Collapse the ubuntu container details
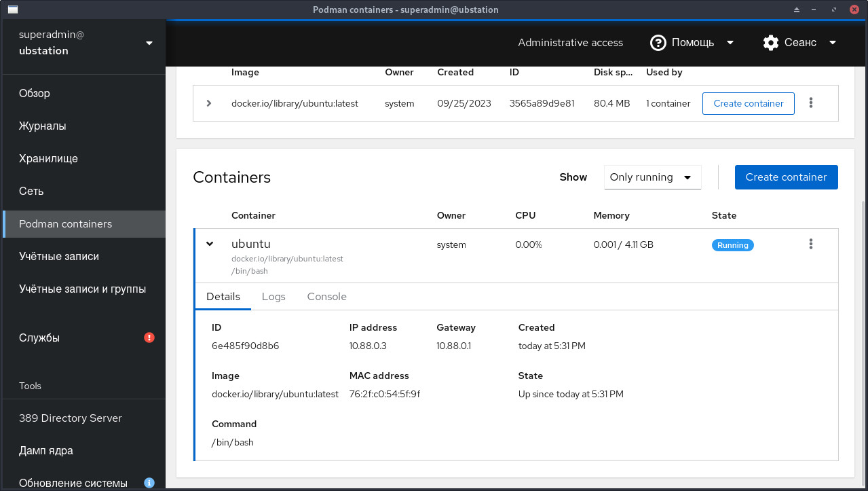Screen dimensions: 868x491 click(x=210, y=244)
